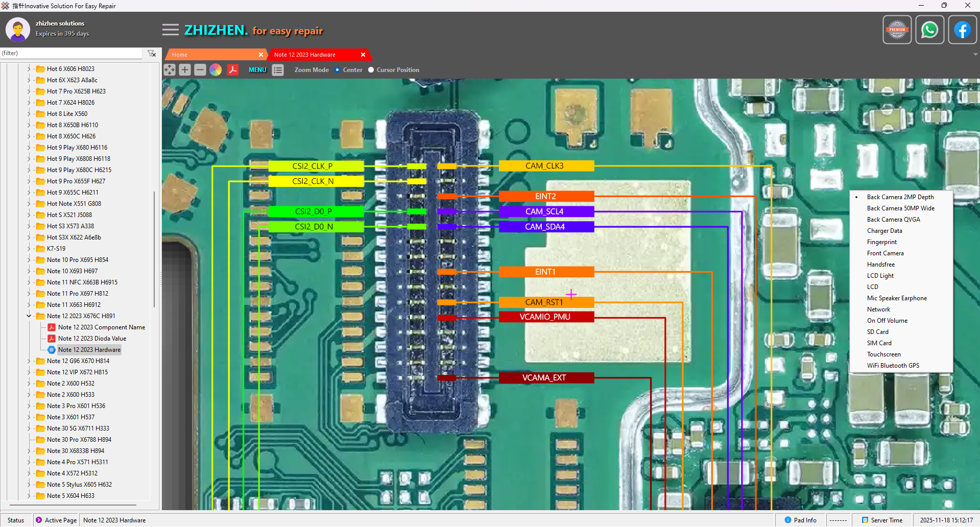The width and height of the screenshot is (980, 527).
Task: Click the Hot Note X551 G808 folder icon
Action: 40,204
